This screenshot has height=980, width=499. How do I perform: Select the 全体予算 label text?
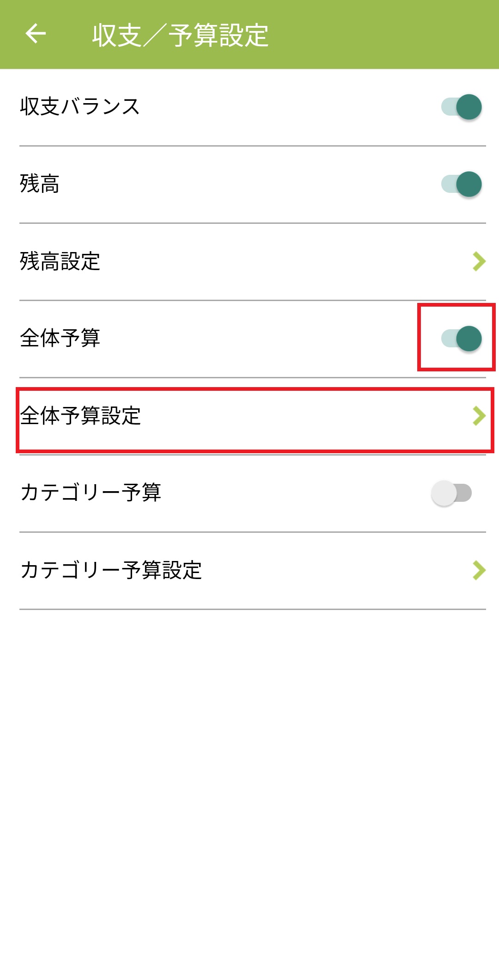click(60, 338)
